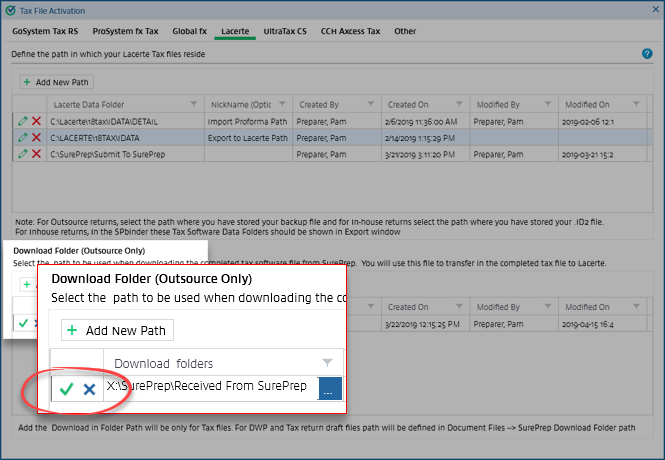Edit the C:\Lacerte\18tax\DATA\DETAIL path row
The height and width of the screenshot is (460, 665).
pos(23,121)
